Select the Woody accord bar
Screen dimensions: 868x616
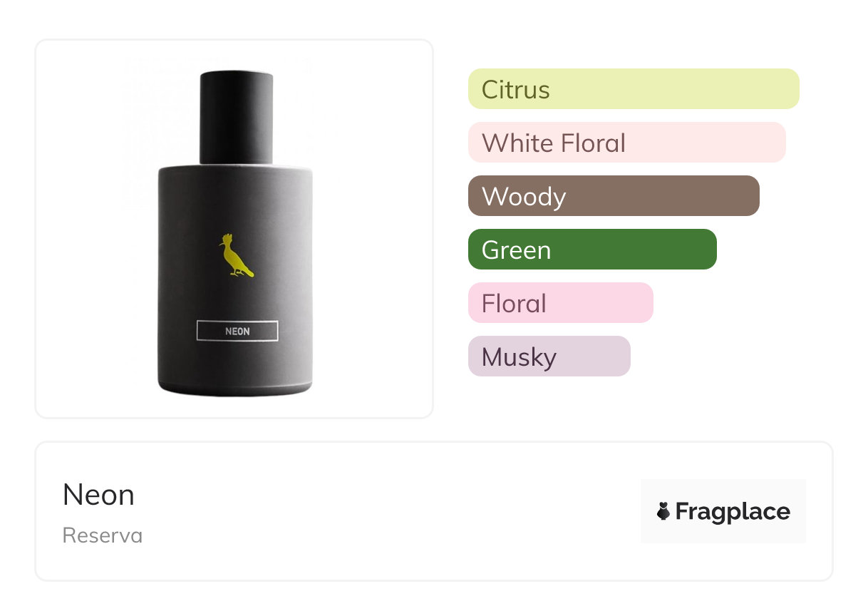pos(614,196)
